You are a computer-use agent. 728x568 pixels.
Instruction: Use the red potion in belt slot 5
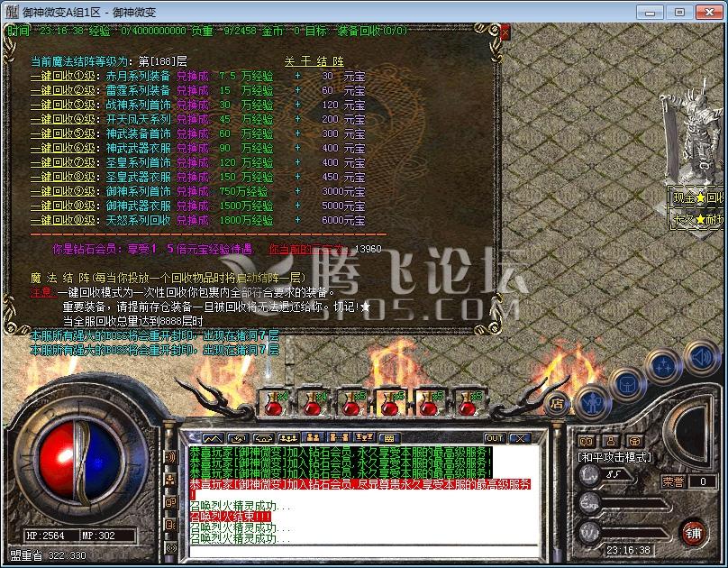coord(429,402)
